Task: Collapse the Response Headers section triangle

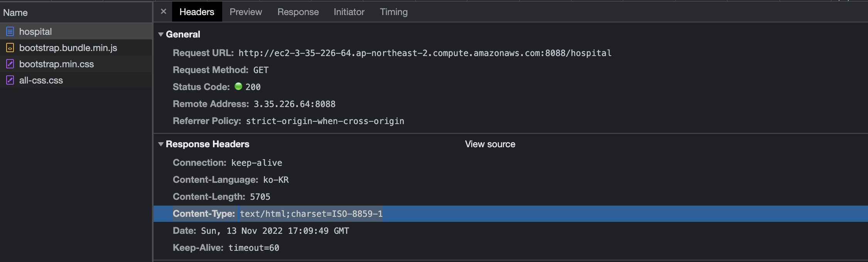Action: pos(161,144)
